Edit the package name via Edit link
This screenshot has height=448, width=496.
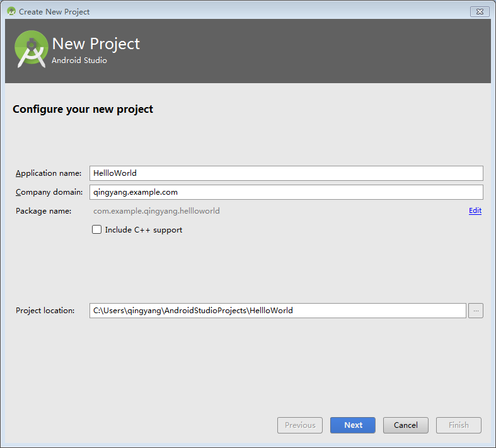475,210
